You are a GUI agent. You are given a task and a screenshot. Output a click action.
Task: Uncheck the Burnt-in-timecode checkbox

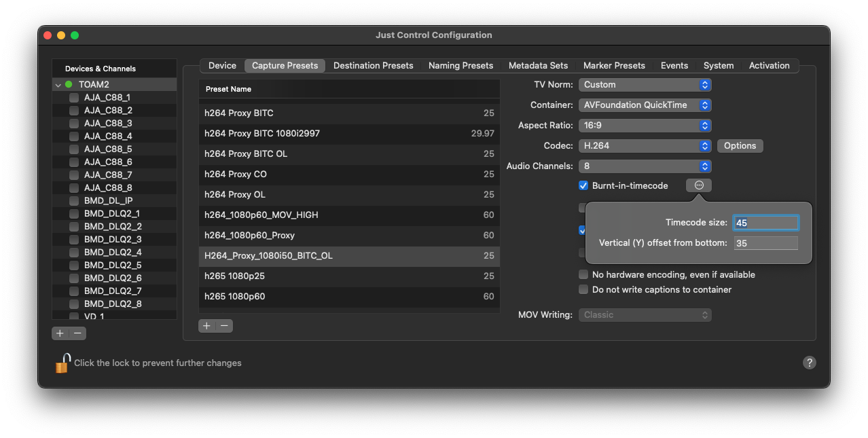(583, 185)
